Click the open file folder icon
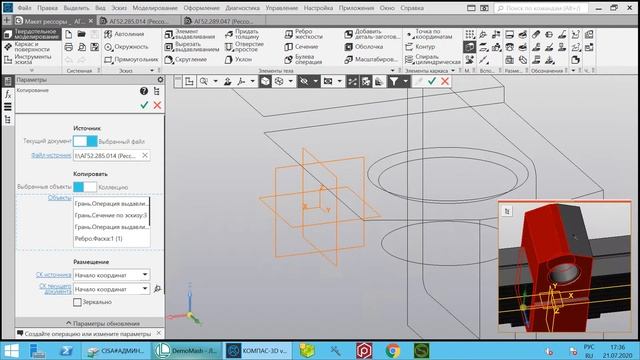 (82, 34)
